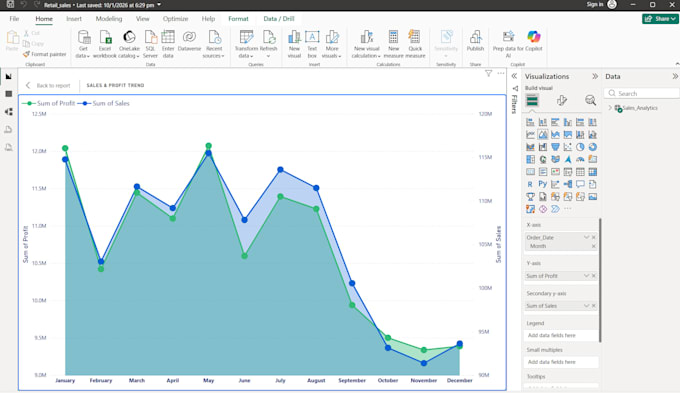The height and width of the screenshot is (393, 680).
Task: Open the Dataverse connector
Action: (190, 41)
